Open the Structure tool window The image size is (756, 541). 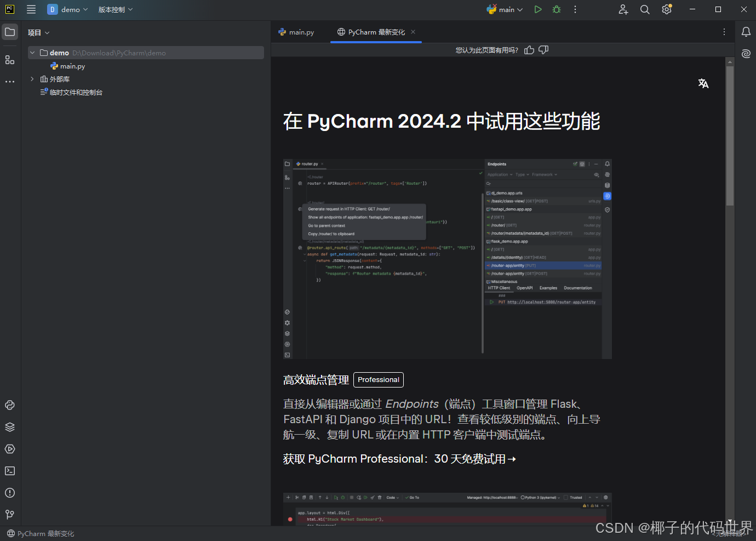(10, 60)
